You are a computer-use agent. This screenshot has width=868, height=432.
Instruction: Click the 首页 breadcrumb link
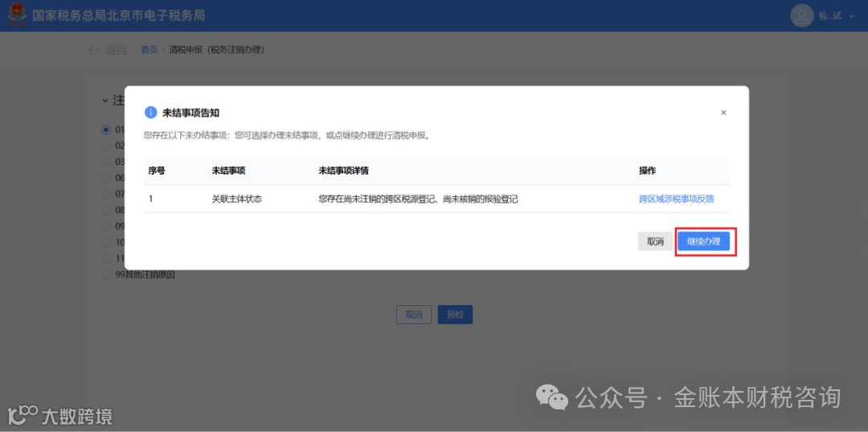tap(149, 50)
